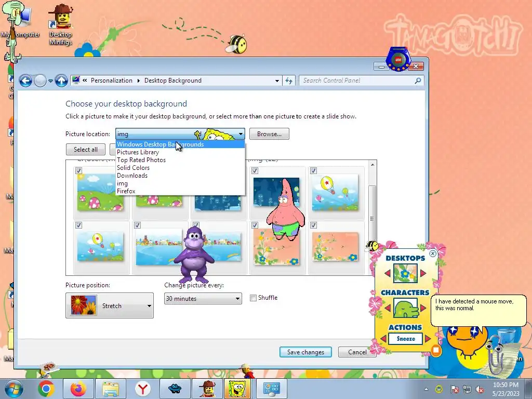The image size is (532, 399).
Task: Open the Desktop Minifigs desktop shortcut
Action: tap(60, 25)
